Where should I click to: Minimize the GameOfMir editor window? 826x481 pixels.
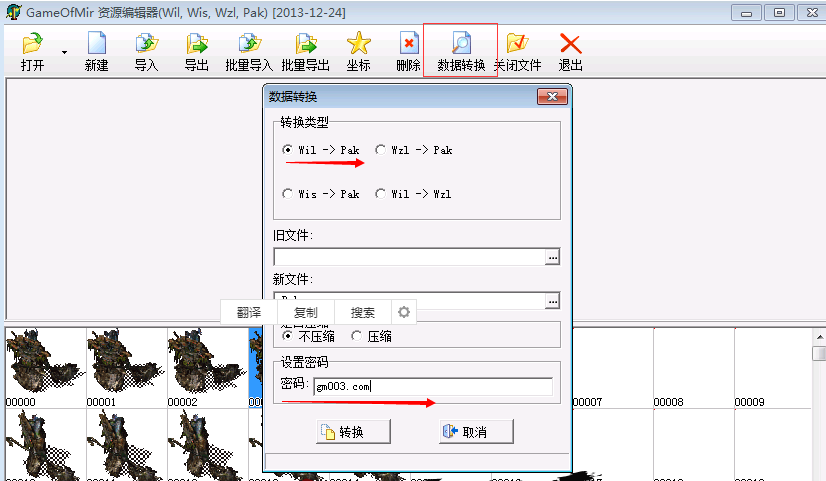746,13
